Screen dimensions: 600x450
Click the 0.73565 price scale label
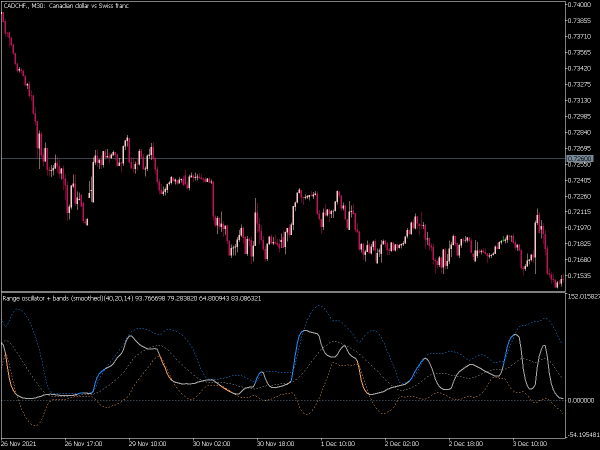[580, 52]
